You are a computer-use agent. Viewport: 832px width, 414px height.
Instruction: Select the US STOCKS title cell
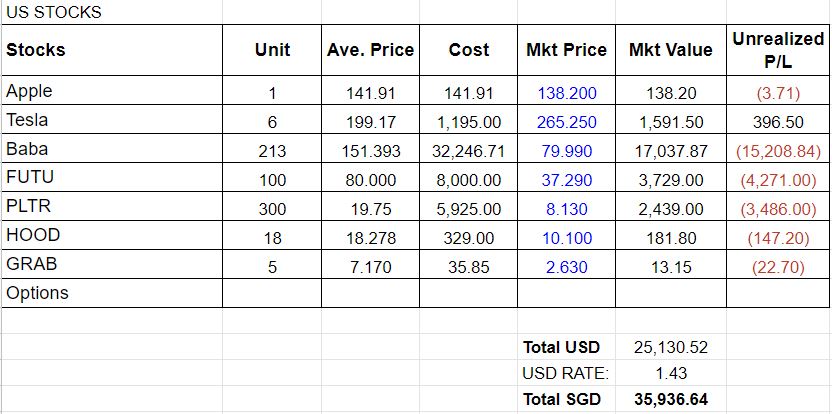click(111, 12)
